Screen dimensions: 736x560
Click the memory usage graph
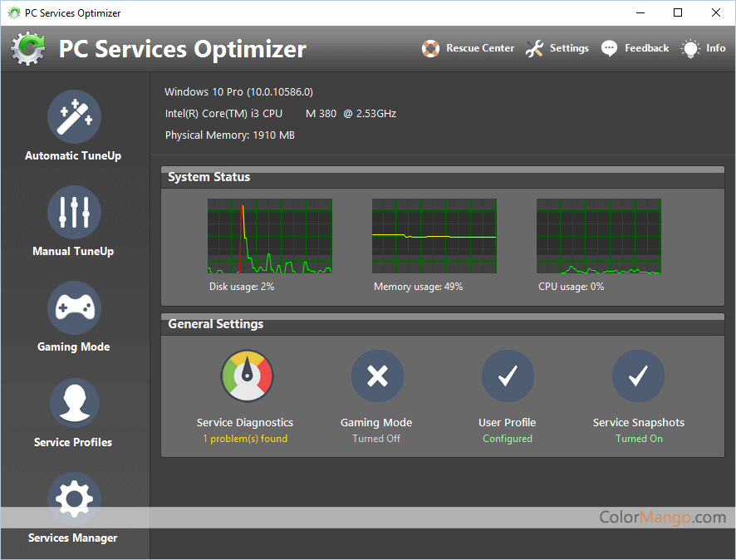434,236
